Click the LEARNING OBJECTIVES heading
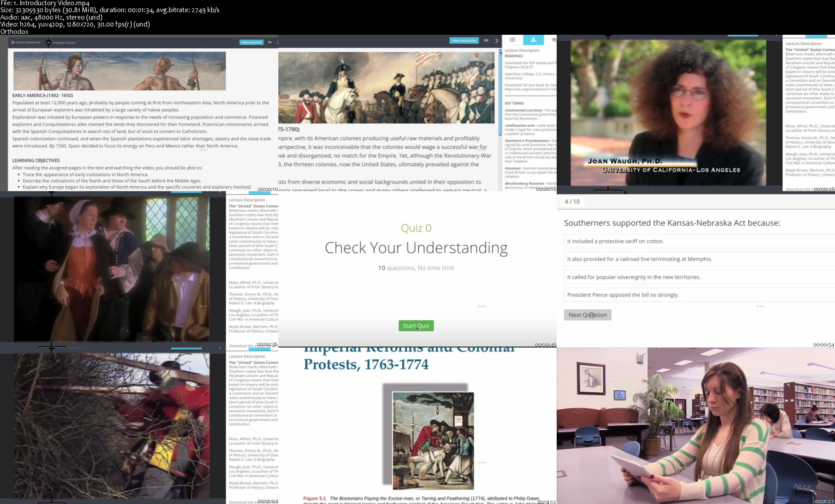835x504 pixels. pos(36,160)
